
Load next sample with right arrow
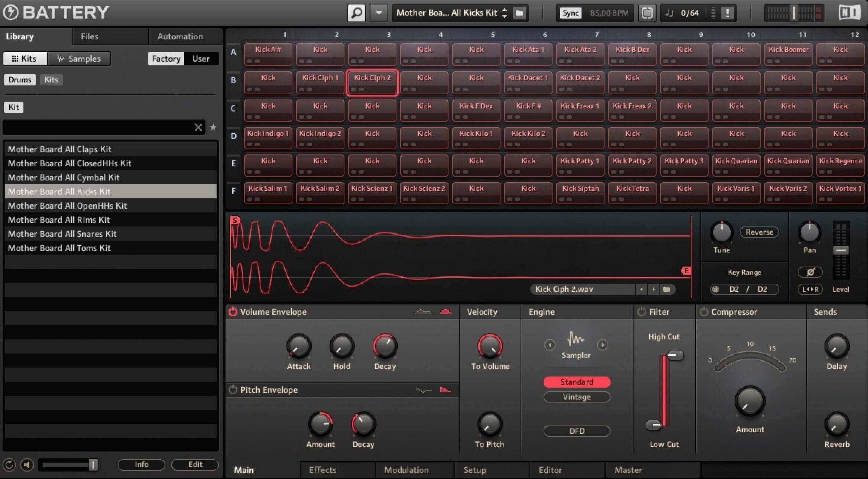[654, 289]
